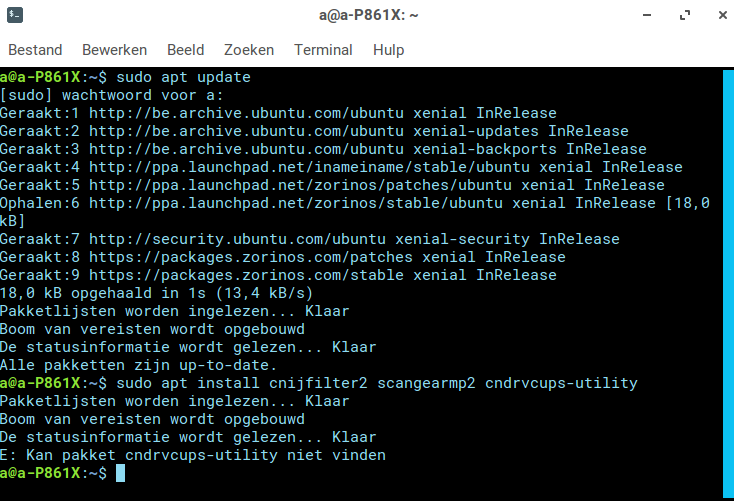This screenshot has height=501, width=734.
Task: Open the Bewerken menu
Action: click(x=115, y=50)
